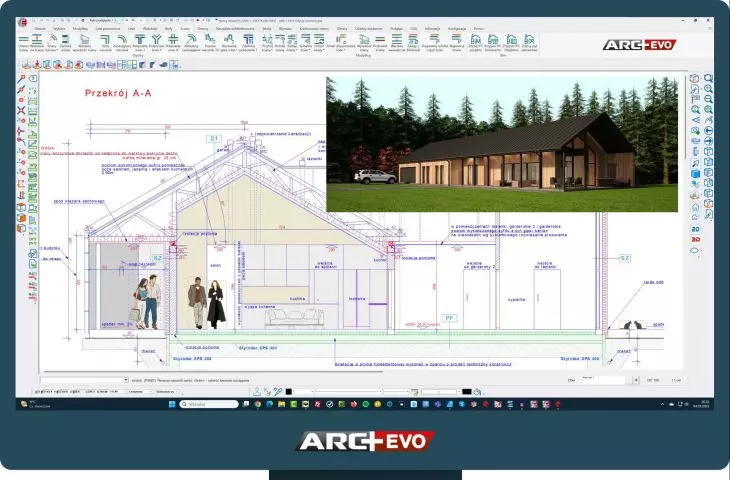Choose the curved arc wall tool
730x480 pixels.
53,39
